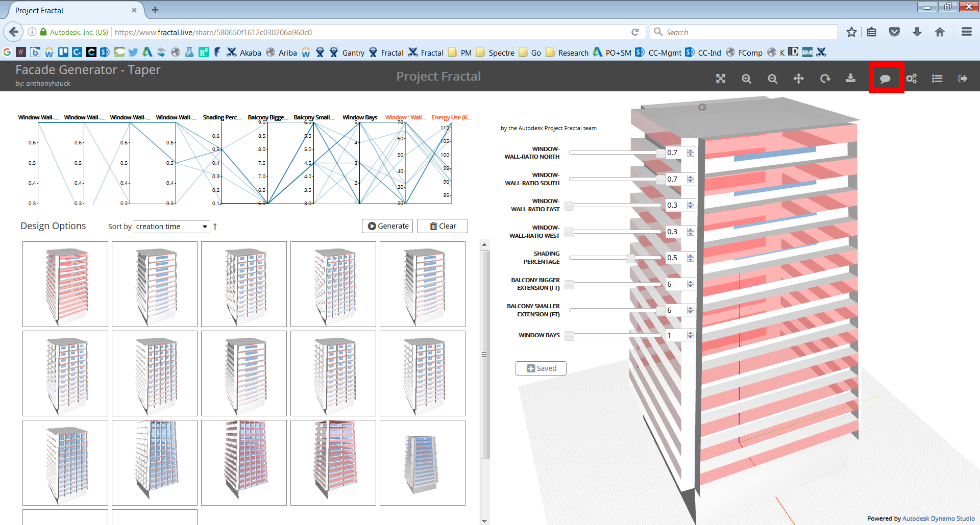Click the sign out arrow icon
This screenshot has width=980, height=525.
pyautogui.click(x=963, y=79)
